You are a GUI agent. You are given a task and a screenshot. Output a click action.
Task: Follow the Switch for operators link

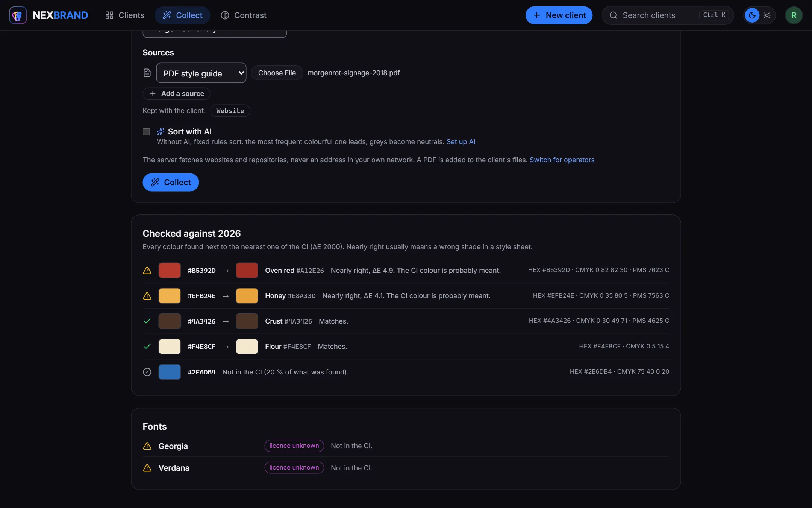coord(562,160)
